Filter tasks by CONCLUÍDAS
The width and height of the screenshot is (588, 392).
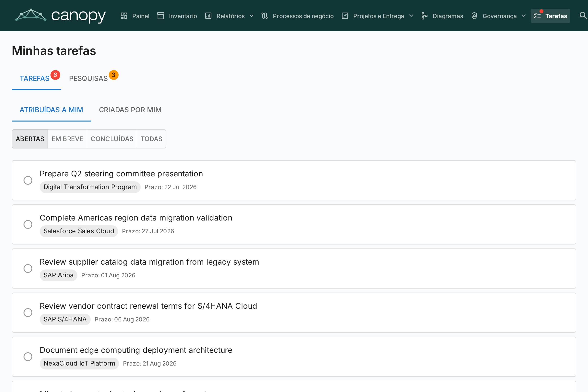click(112, 139)
